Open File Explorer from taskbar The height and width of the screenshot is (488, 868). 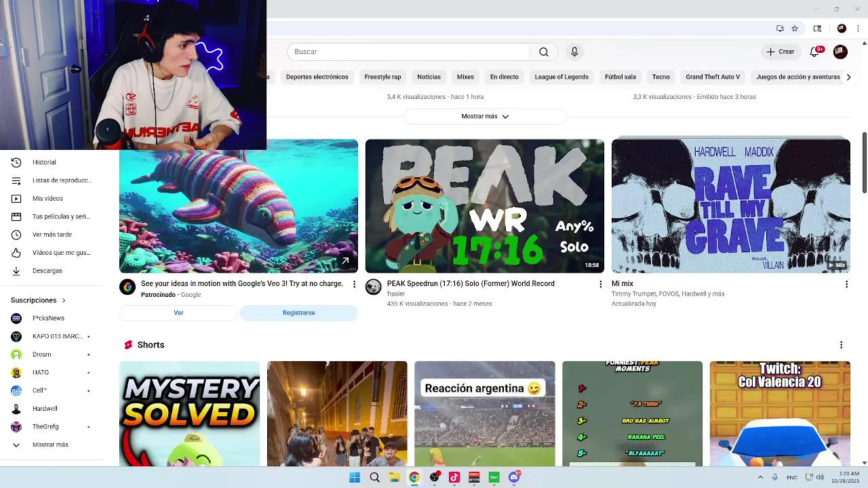tap(395, 477)
